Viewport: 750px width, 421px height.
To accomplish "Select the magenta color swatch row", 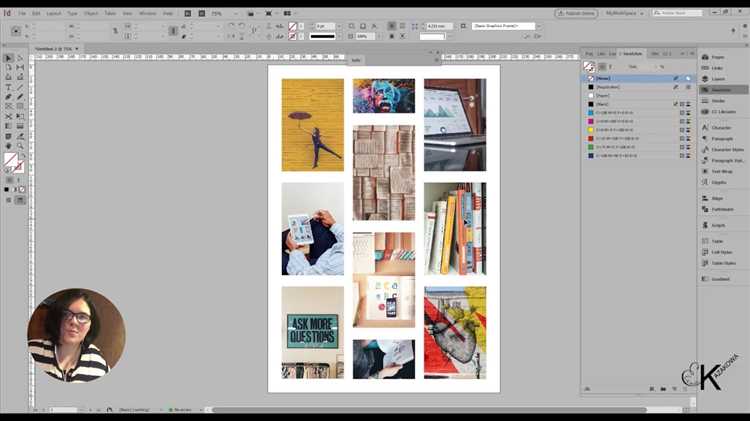I will click(x=638, y=122).
